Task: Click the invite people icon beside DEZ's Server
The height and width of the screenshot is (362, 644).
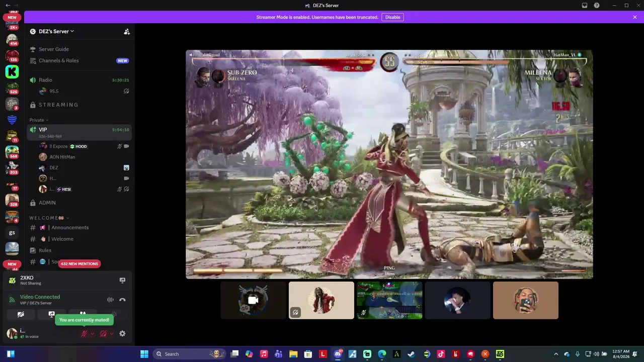Action: (x=127, y=31)
